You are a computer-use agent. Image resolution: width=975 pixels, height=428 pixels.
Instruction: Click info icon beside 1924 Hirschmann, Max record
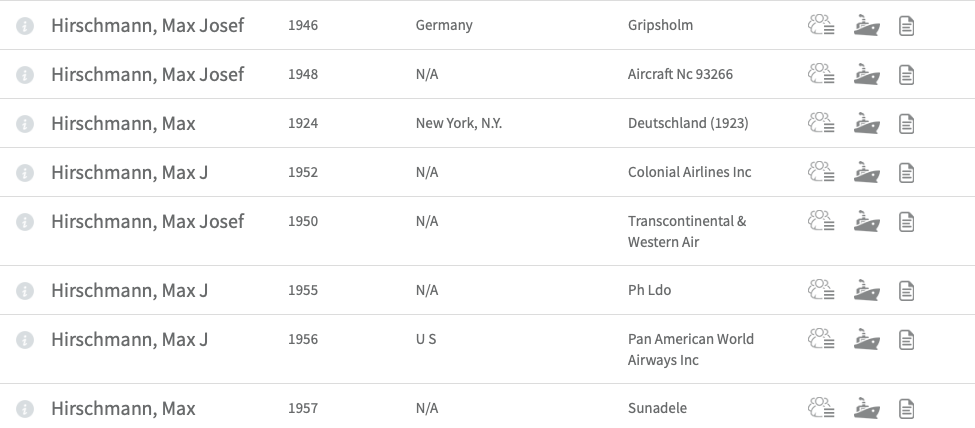[25, 124]
